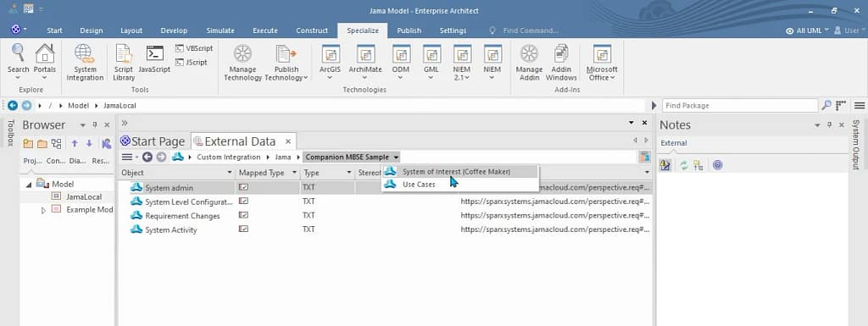Pin the Notes panel
The width and height of the screenshot is (868, 326).
pos(829,125)
